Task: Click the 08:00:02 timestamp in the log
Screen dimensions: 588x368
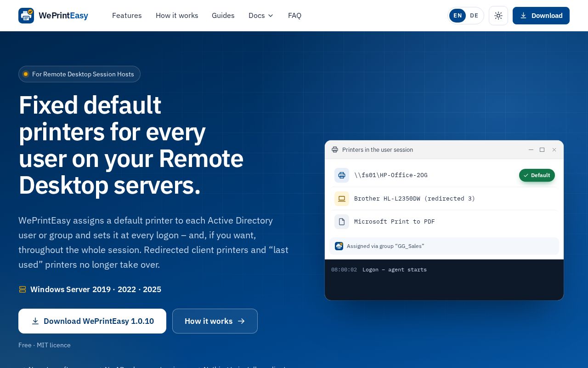Action: (x=344, y=270)
